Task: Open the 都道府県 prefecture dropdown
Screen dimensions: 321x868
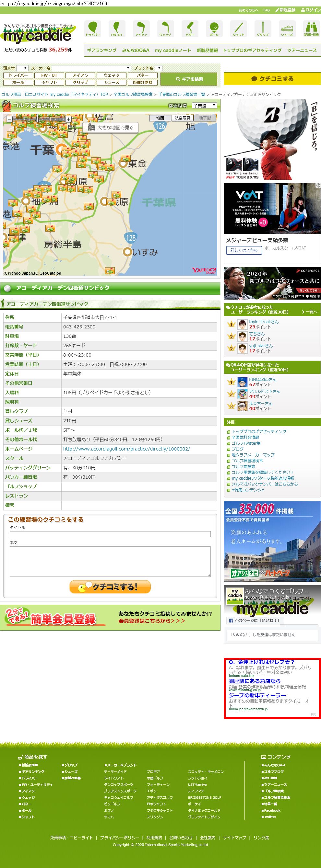Action: 204,106
